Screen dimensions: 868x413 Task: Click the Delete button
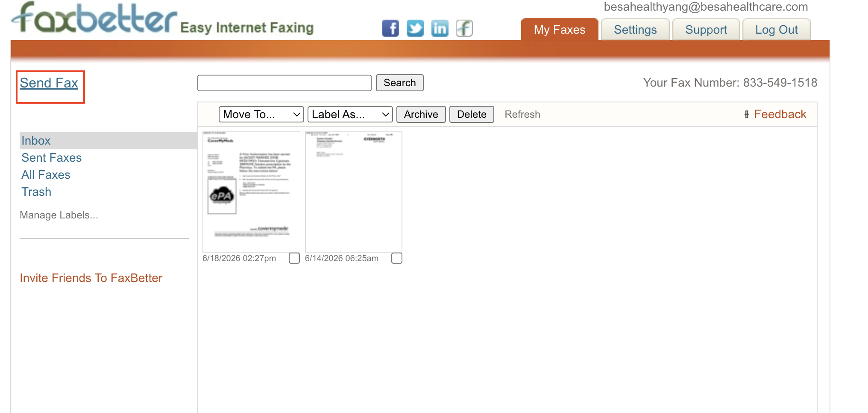click(x=472, y=114)
